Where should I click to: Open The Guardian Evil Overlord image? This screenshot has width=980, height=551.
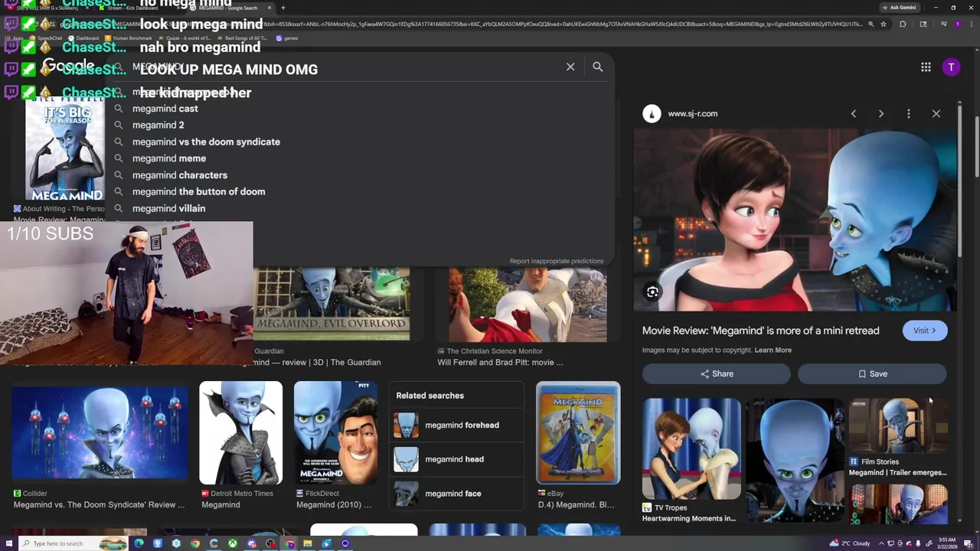[331, 304]
